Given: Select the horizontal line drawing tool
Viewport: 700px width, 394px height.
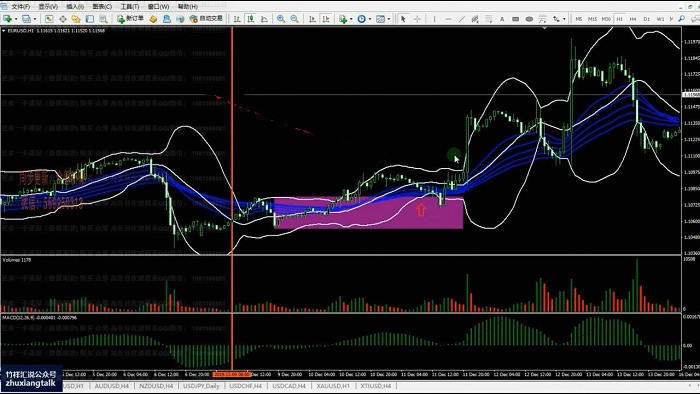Looking at the screenshot, I should (448, 19).
